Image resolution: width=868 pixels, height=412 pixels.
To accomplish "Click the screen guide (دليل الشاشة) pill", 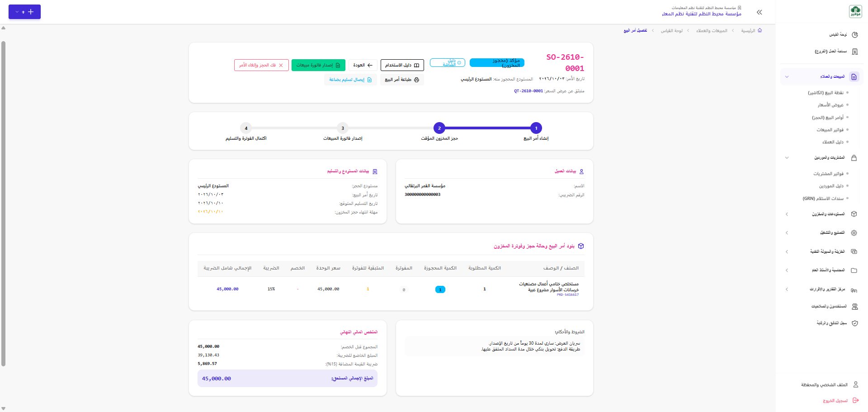I will [x=448, y=63].
